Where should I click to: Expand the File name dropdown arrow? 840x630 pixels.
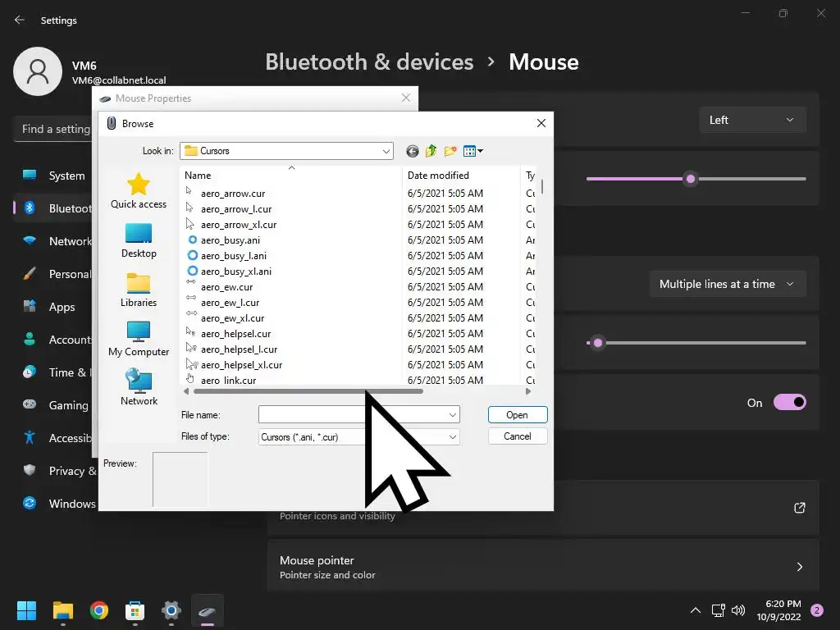point(453,414)
